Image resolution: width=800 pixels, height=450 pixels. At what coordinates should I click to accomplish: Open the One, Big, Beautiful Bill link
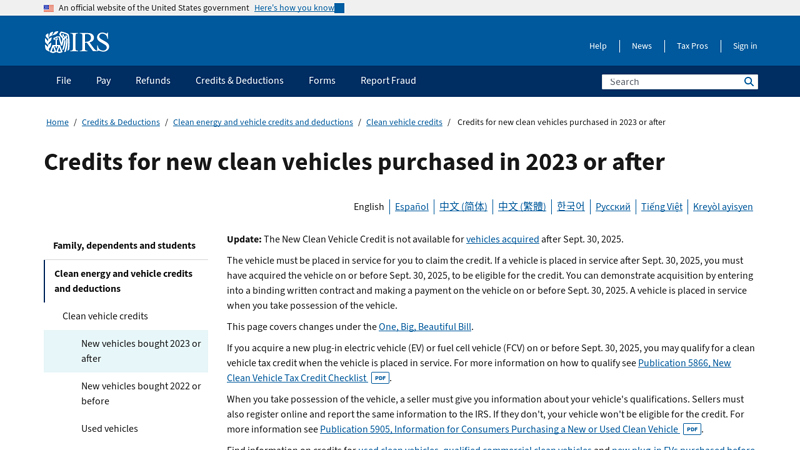coord(425,327)
